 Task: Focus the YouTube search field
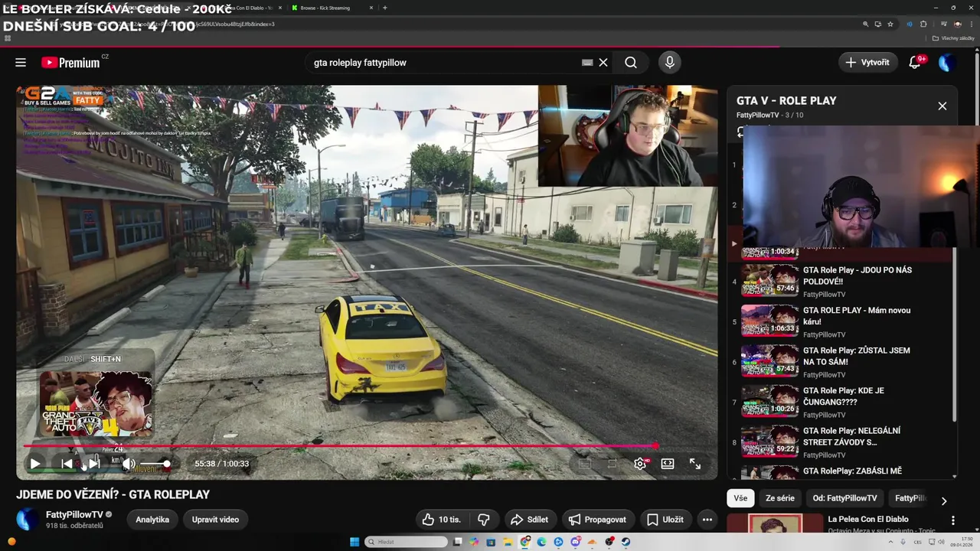[x=444, y=63]
